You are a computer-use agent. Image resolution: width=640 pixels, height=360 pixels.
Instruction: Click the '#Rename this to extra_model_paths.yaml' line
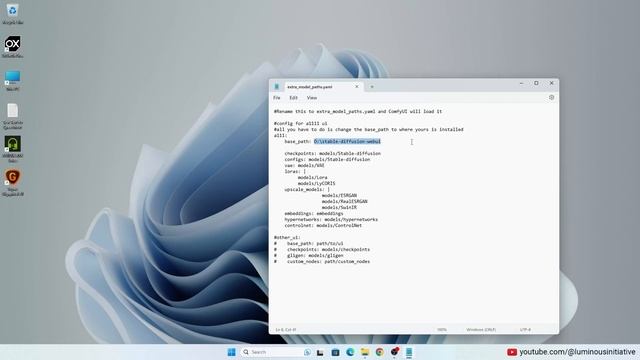(x=358, y=111)
